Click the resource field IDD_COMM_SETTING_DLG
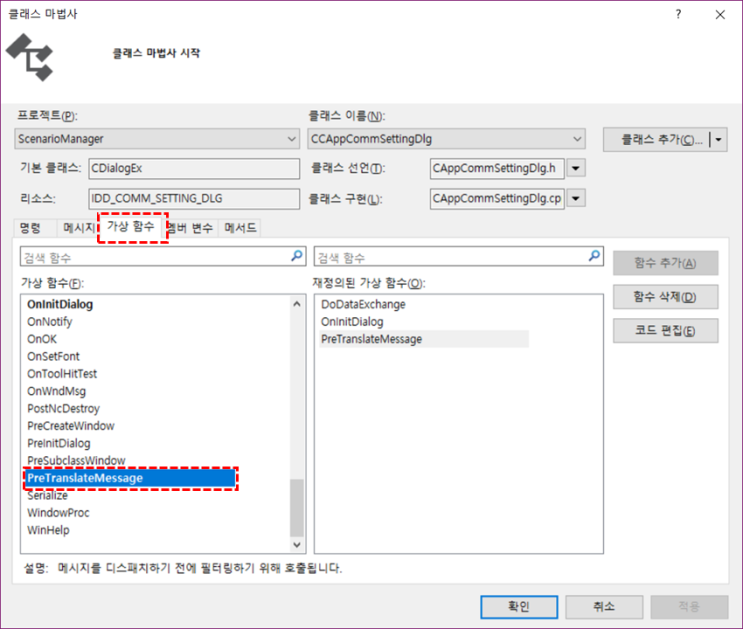Image resolution: width=743 pixels, height=629 pixels. [194, 199]
